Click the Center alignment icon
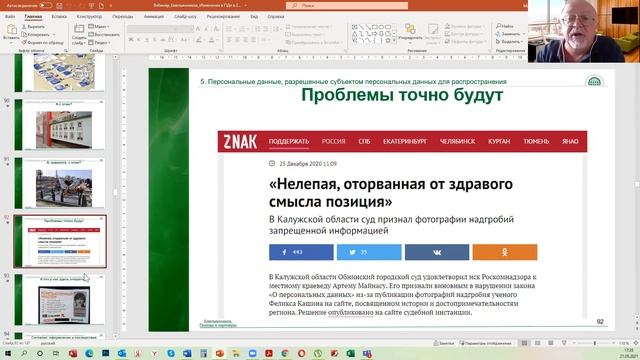Viewport: 640px width, 360px height. [237, 40]
